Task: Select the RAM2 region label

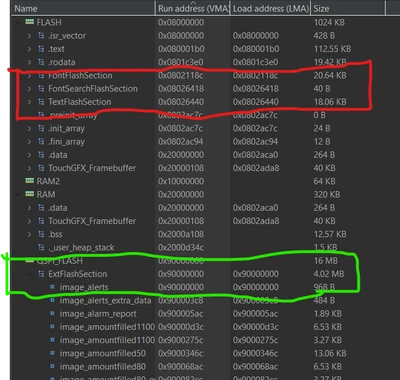Action: [x=48, y=181]
